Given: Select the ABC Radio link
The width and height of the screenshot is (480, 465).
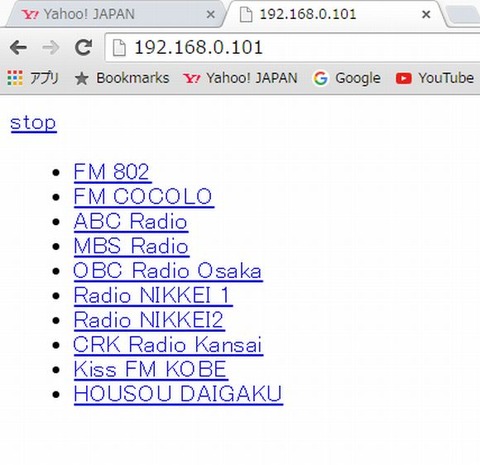Looking at the screenshot, I should (131, 221).
